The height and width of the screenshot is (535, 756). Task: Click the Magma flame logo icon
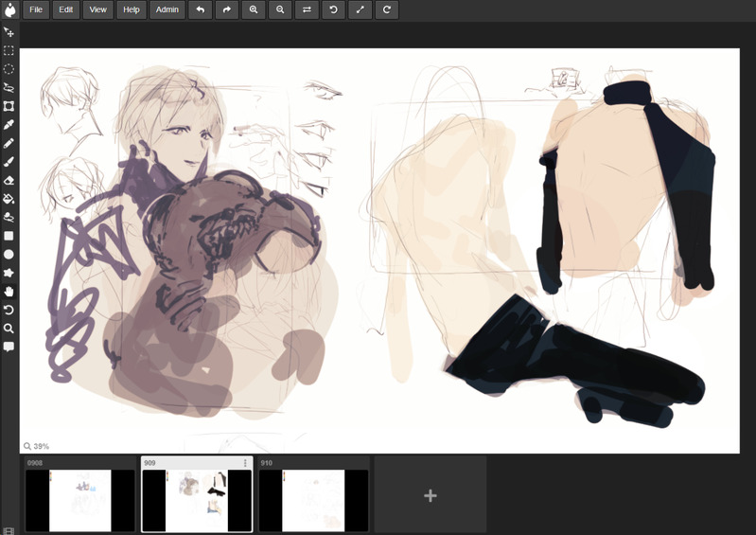coord(10,9)
